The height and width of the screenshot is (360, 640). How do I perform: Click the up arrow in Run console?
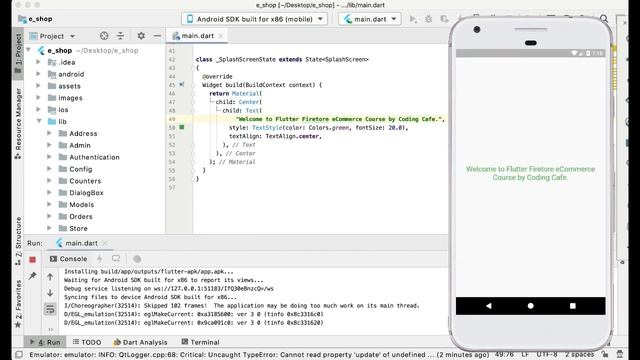point(50,277)
